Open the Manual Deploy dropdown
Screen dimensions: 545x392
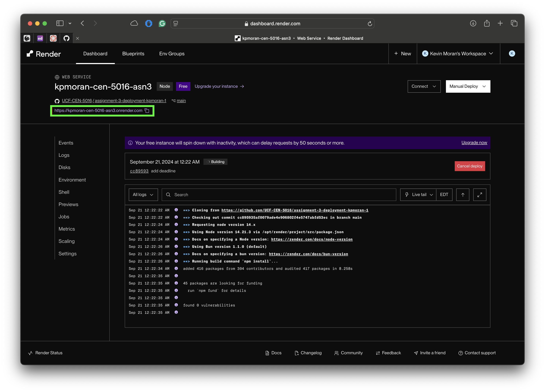coord(468,86)
